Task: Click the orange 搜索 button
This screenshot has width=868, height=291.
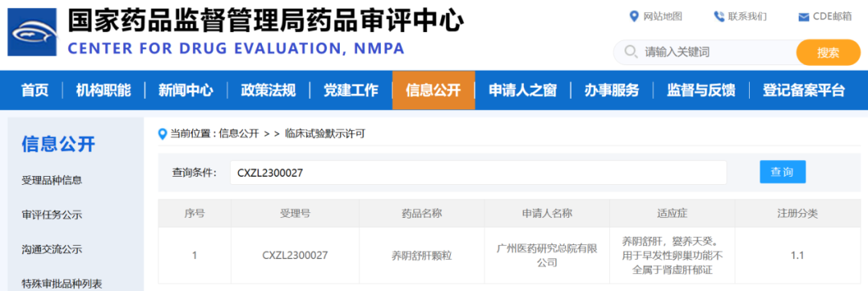Action: click(828, 52)
